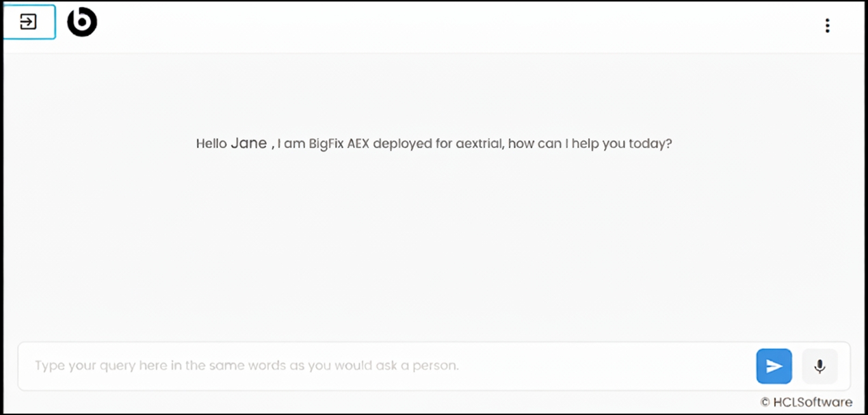Open the three-dot options menu

827,26
